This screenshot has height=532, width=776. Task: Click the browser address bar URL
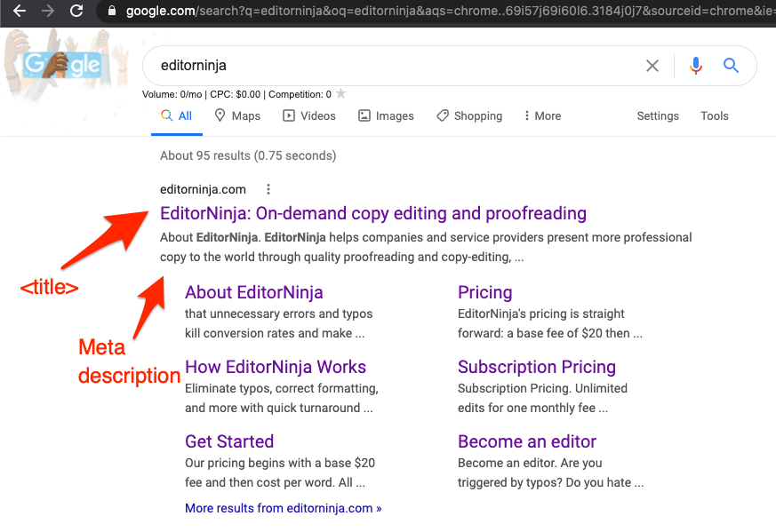451,11
